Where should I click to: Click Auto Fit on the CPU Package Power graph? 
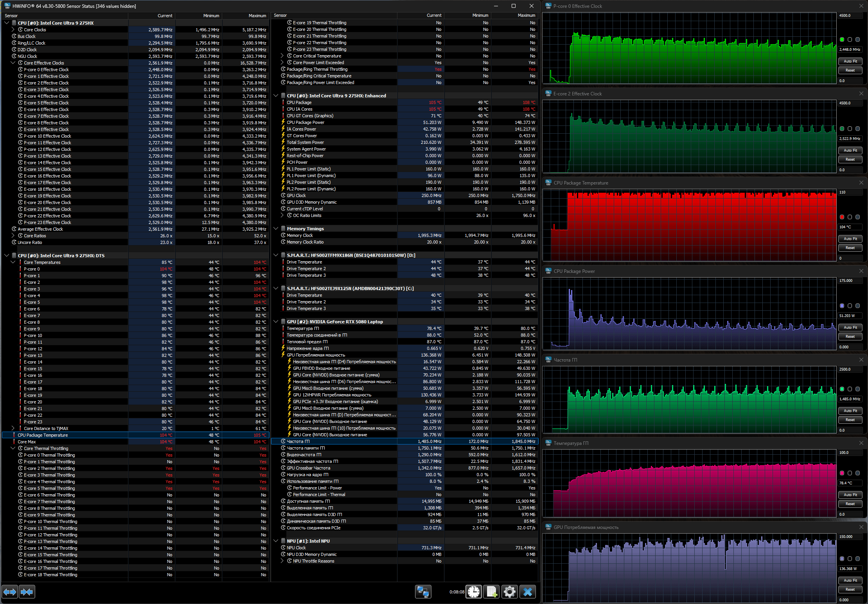[850, 328]
